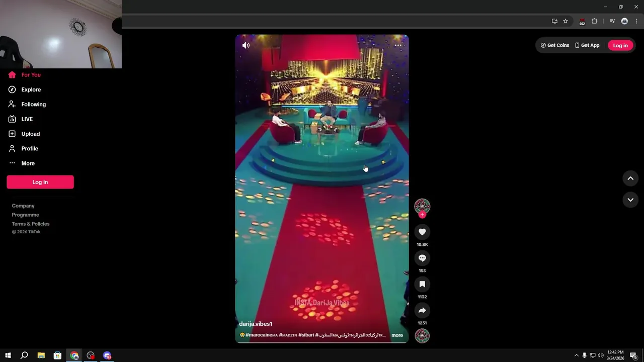Go to next video with down chevron
This screenshot has width=644, height=362.
(x=630, y=200)
